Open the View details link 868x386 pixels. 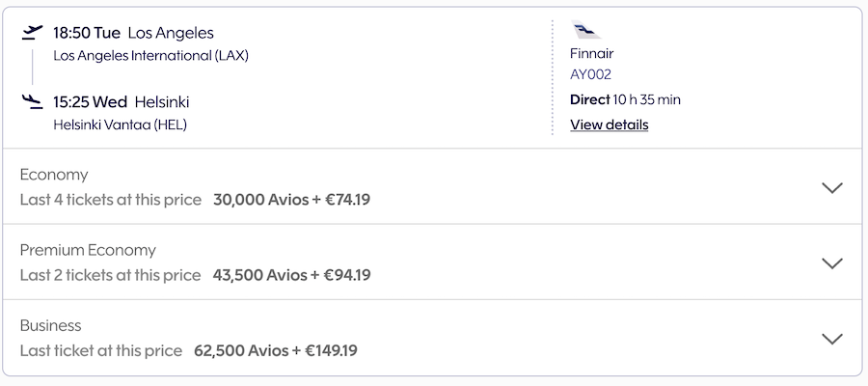click(x=609, y=124)
